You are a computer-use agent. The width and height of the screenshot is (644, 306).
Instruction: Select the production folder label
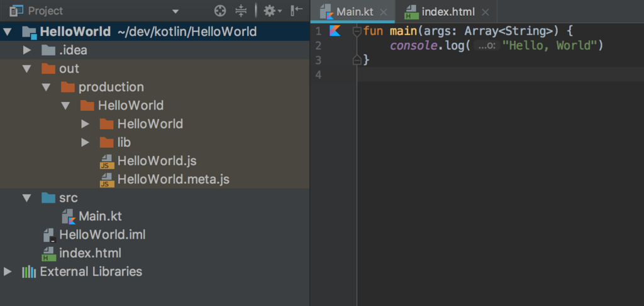point(111,87)
